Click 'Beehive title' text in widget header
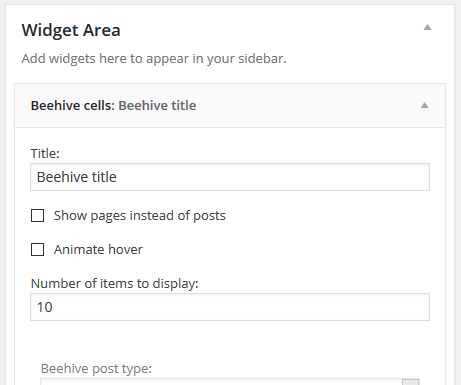Viewport: 461px width, 385px height. pyautogui.click(x=157, y=105)
